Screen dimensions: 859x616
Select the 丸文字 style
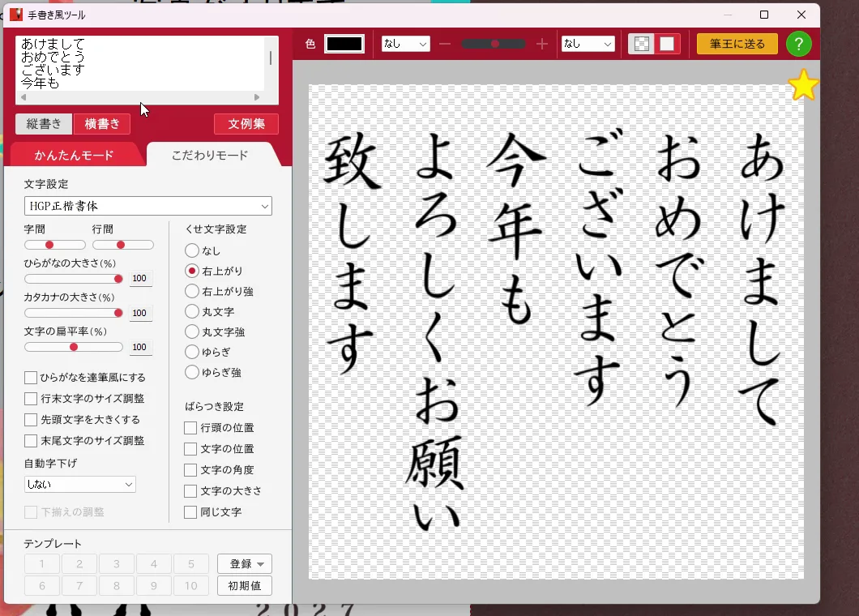pos(192,311)
